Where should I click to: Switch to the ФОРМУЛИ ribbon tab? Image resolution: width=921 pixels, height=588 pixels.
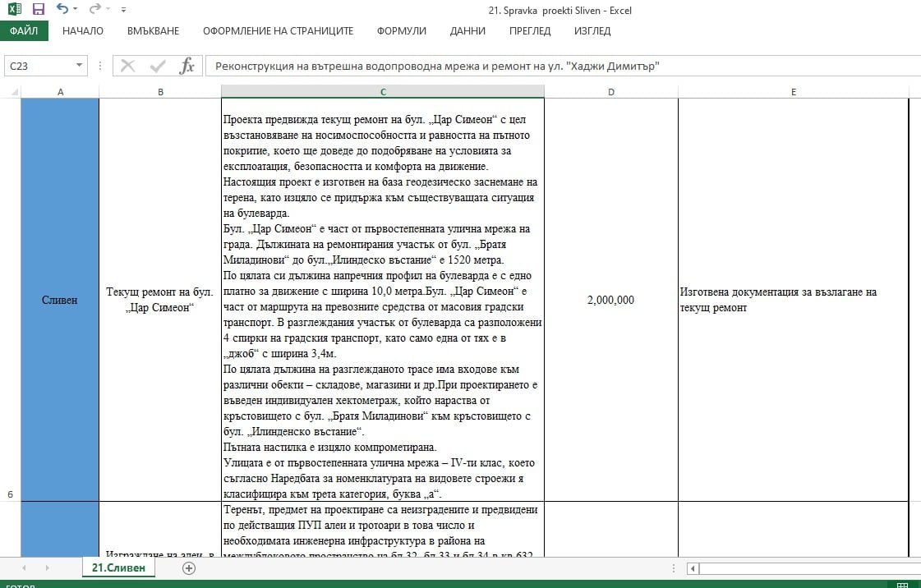coord(401,31)
